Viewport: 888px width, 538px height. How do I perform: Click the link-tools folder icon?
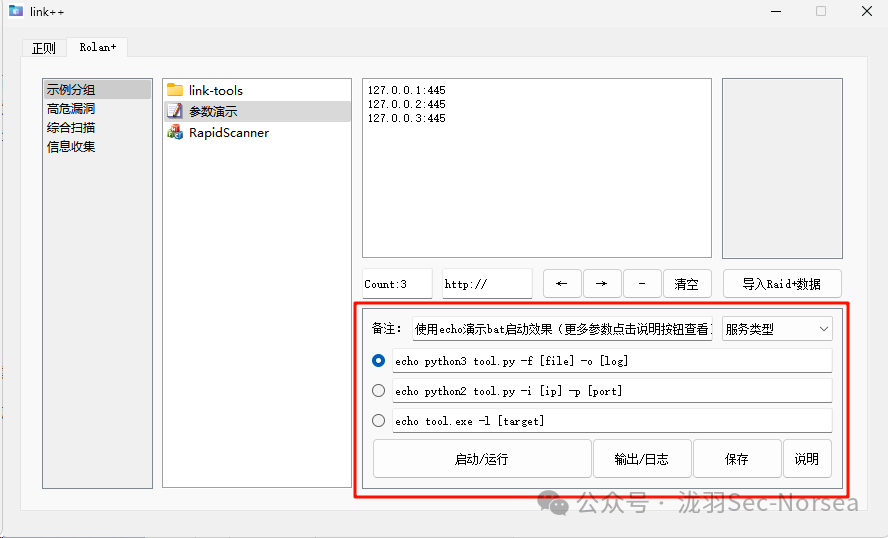[x=175, y=90]
